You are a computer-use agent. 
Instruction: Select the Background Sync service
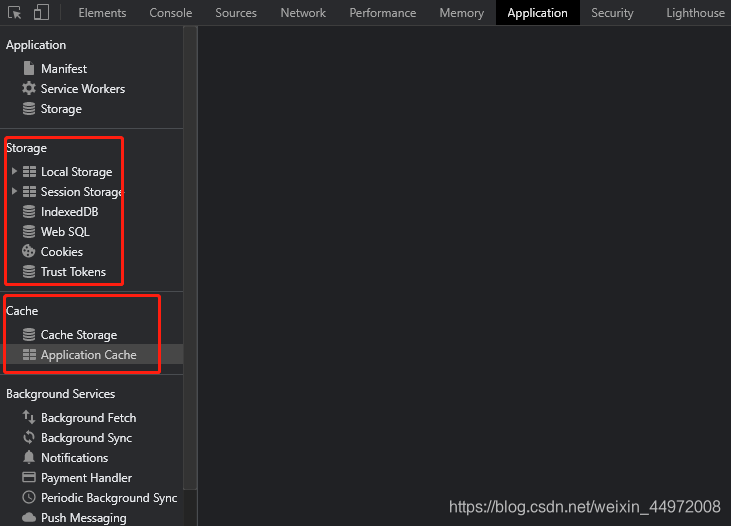coord(86,438)
